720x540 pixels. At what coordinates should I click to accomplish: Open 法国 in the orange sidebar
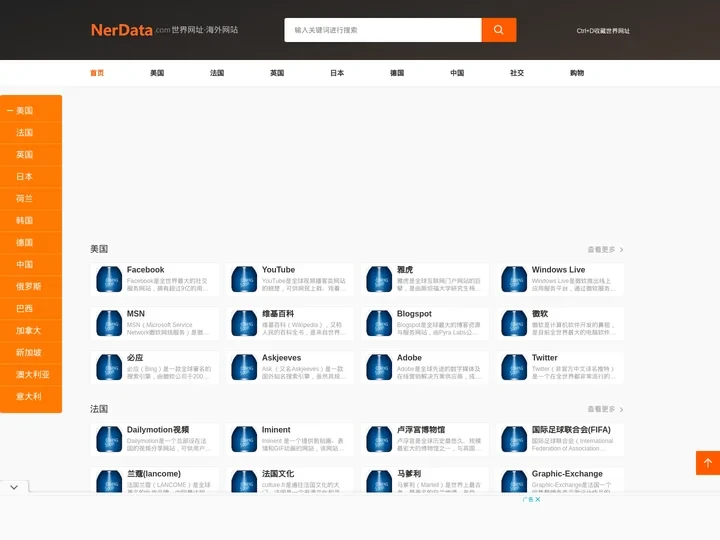pyautogui.click(x=31, y=133)
